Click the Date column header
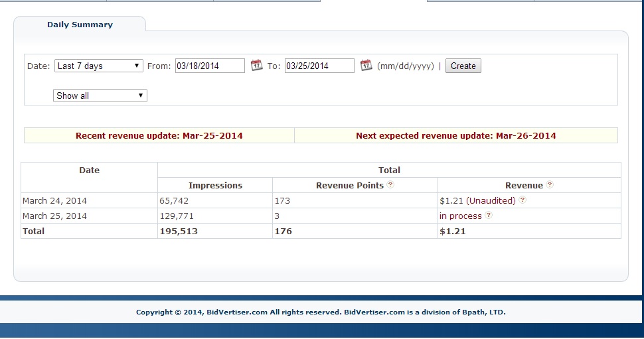644x339 pixels. 89,170
